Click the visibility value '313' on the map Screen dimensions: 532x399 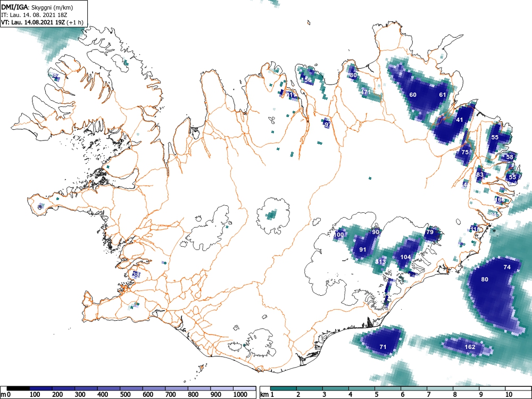click(x=381, y=262)
